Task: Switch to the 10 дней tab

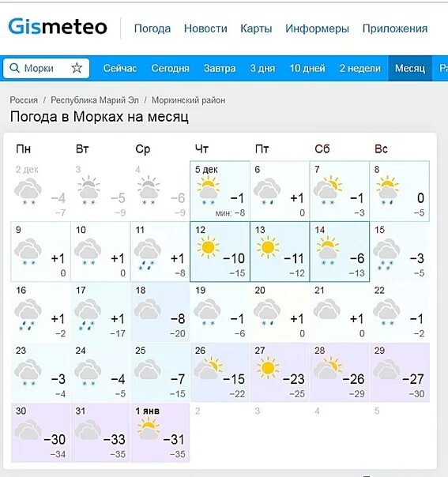Action: pos(307,68)
